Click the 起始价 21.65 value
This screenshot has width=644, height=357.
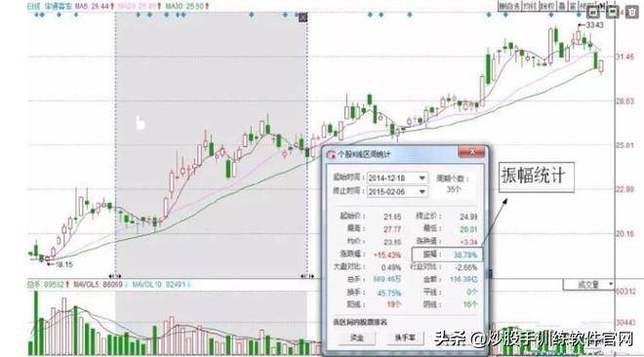392,217
